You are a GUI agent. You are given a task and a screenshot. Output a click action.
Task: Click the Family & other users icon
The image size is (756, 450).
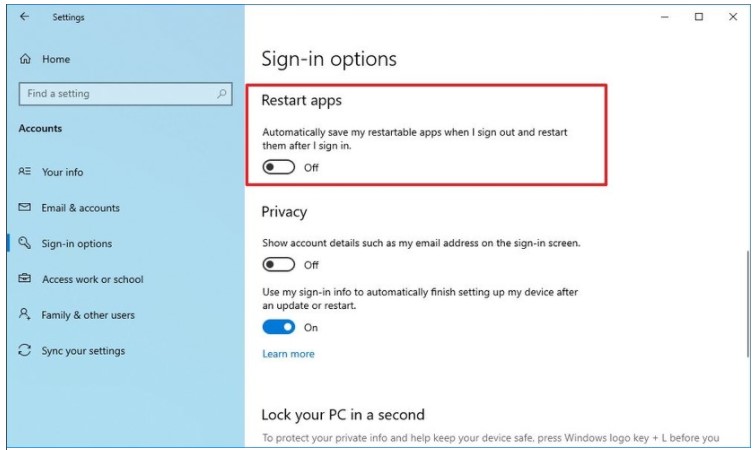(25, 315)
